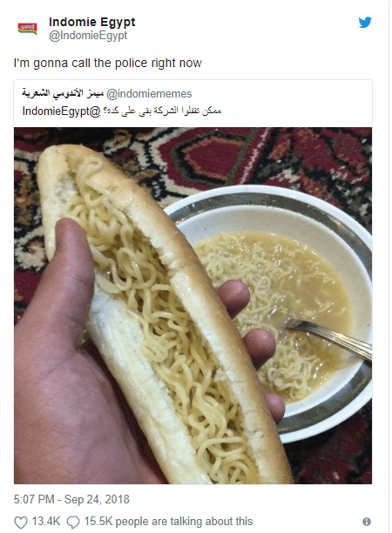This screenshot has width=392, height=533.
Task: Click "I'm gonna call the police right now" text
Action: click(x=108, y=64)
